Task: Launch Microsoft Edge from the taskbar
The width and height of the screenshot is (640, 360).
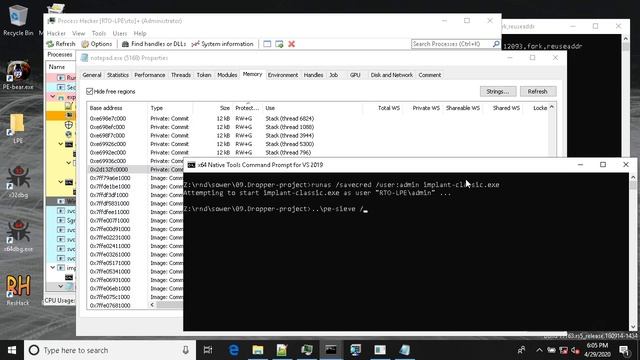Action: tap(233, 350)
